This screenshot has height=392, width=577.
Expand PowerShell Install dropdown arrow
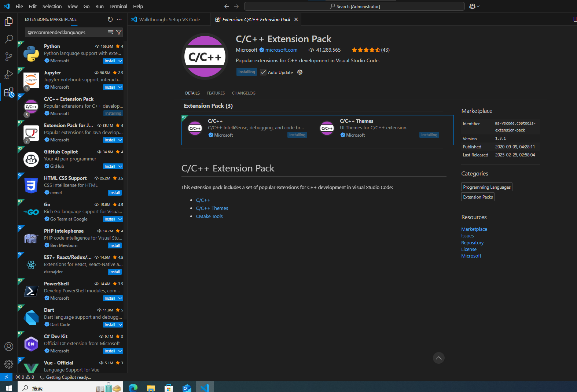pos(120,298)
